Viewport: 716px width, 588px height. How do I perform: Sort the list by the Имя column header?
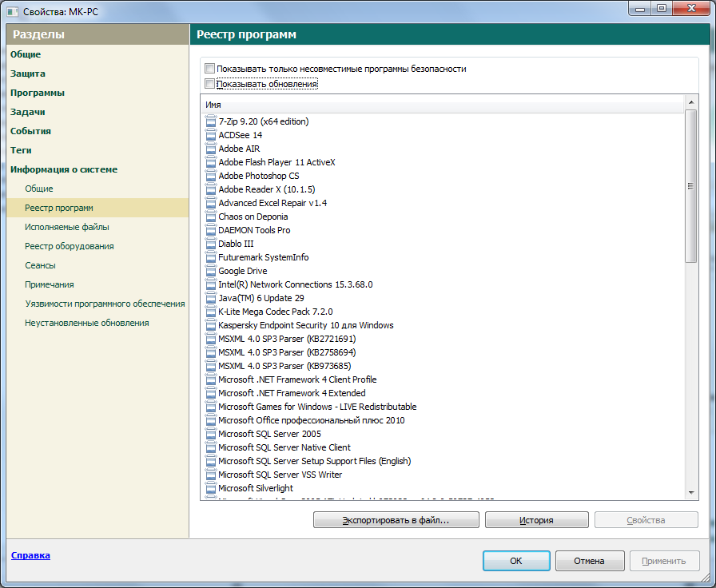(442, 105)
